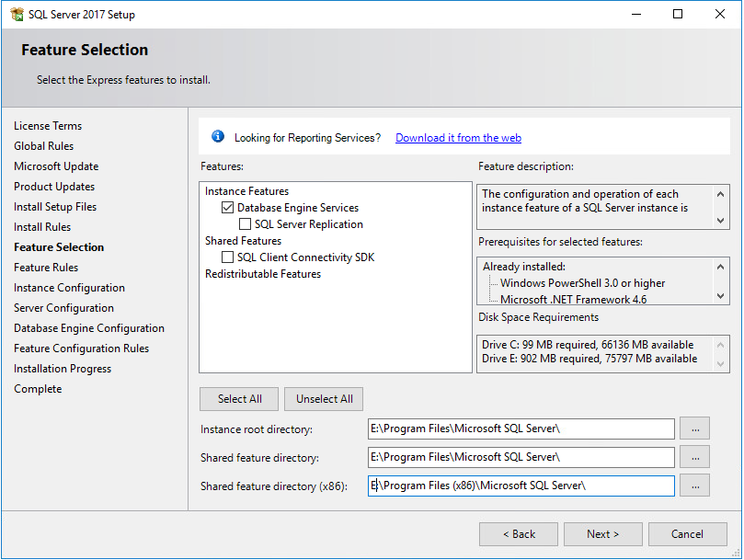The image size is (744, 560).
Task: Click the Instance root directory text field
Action: pos(521,429)
